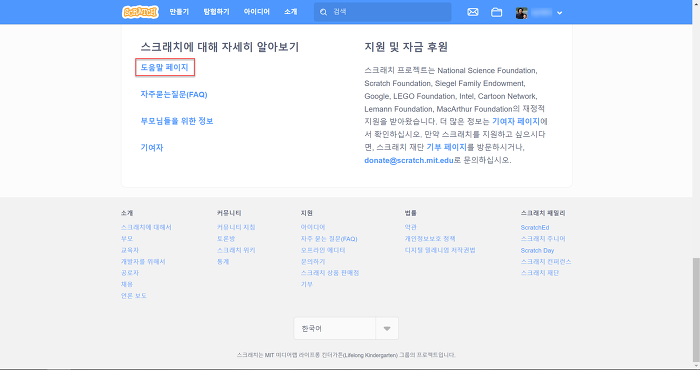This screenshot has height=370, width=700.
Task: Expand the account menu chevron
Action: tap(559, 13)
